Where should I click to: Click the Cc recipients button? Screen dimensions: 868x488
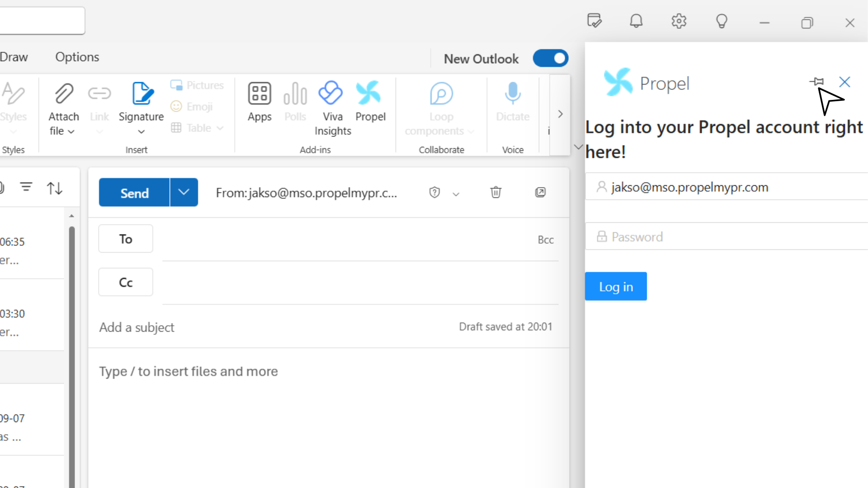point(126,282)
